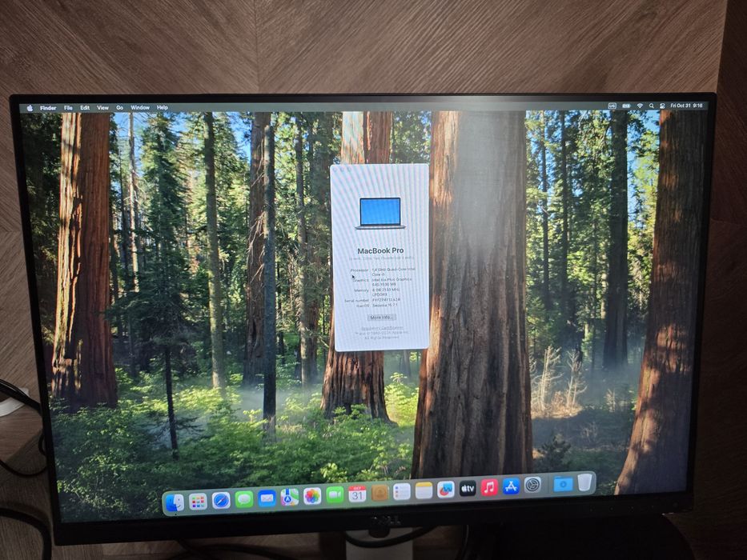Screen dimensions: 747x560
Task: Open Freeform from the dock
Action: [x=445, y=490]
